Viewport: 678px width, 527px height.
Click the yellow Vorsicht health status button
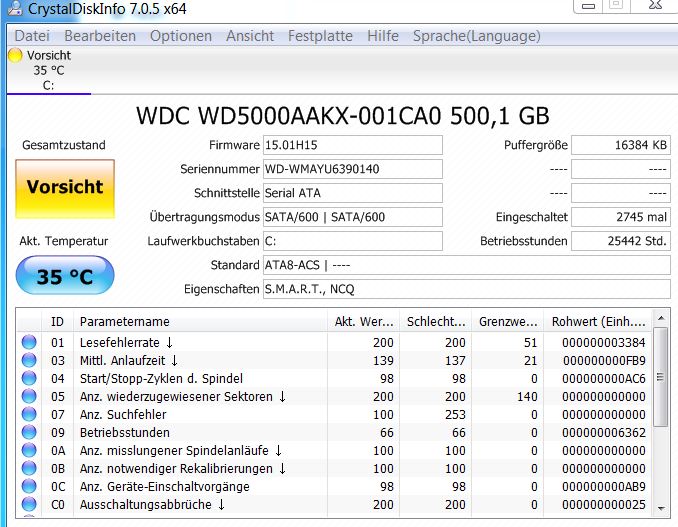65,188
